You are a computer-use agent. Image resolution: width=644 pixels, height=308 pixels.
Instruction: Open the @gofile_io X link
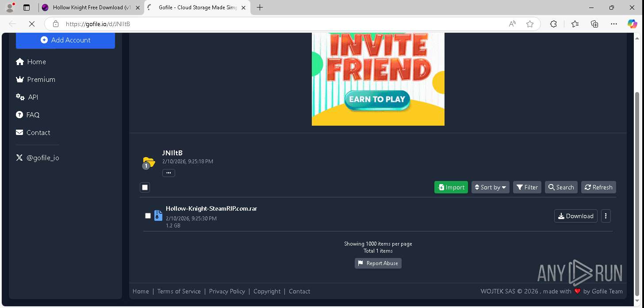[38, 158]
